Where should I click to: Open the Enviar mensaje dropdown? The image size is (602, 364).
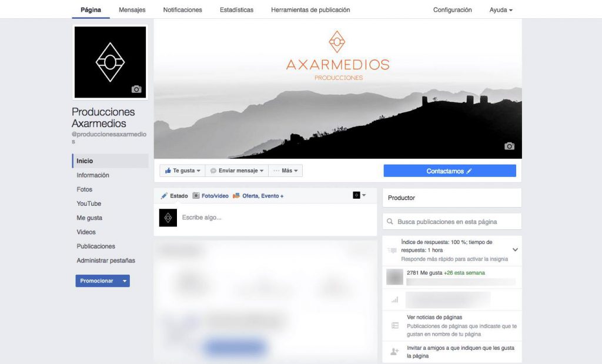(237, 171)
